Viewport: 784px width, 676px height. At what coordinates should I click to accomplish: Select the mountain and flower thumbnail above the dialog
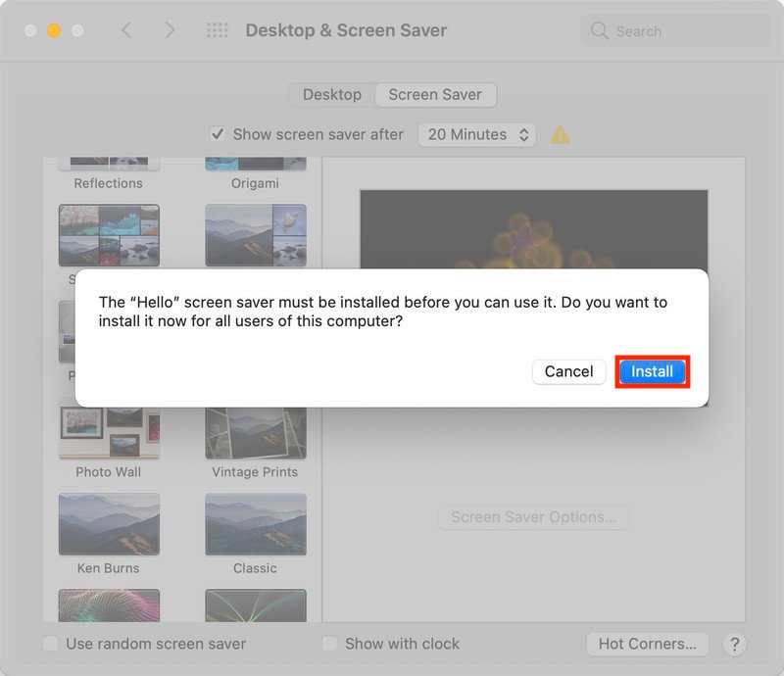tap(256, 235)
